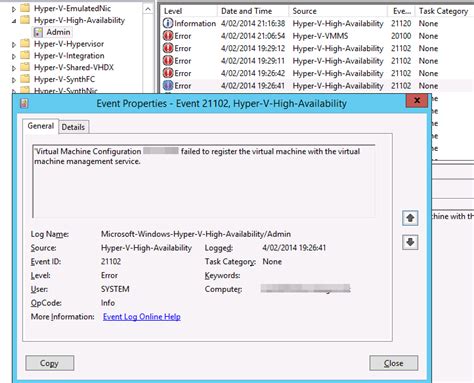Expand the Hyper-V-SynthFC tree node

pos(14,80)
